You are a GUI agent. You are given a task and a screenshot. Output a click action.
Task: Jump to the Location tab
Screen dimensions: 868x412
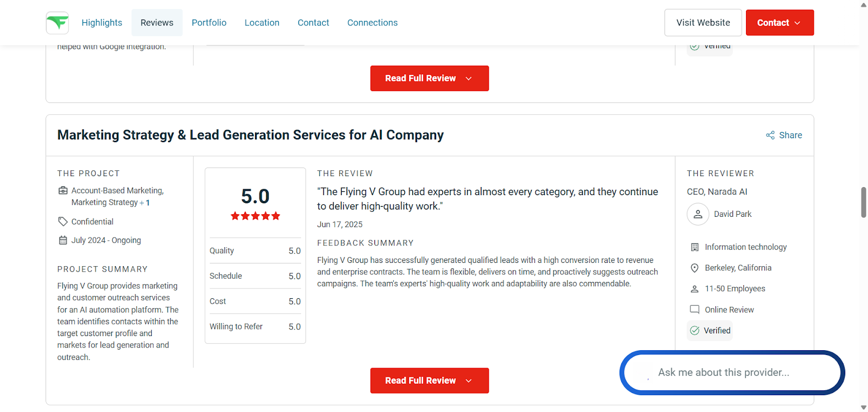point(262,23)
